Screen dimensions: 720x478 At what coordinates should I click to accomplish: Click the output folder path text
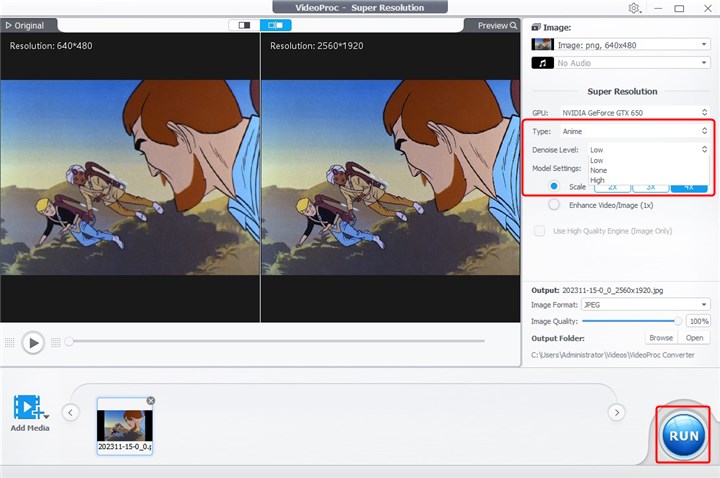click(x=613, y=355)
